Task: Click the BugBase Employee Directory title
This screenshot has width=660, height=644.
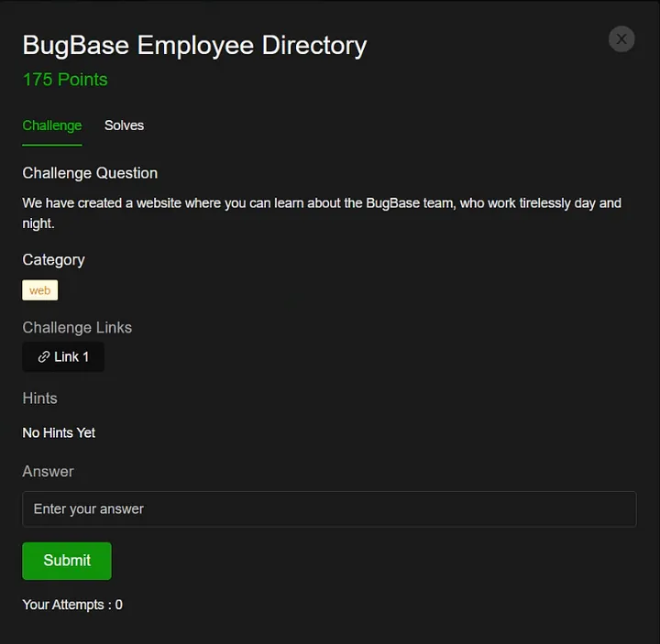Action: 194,45
